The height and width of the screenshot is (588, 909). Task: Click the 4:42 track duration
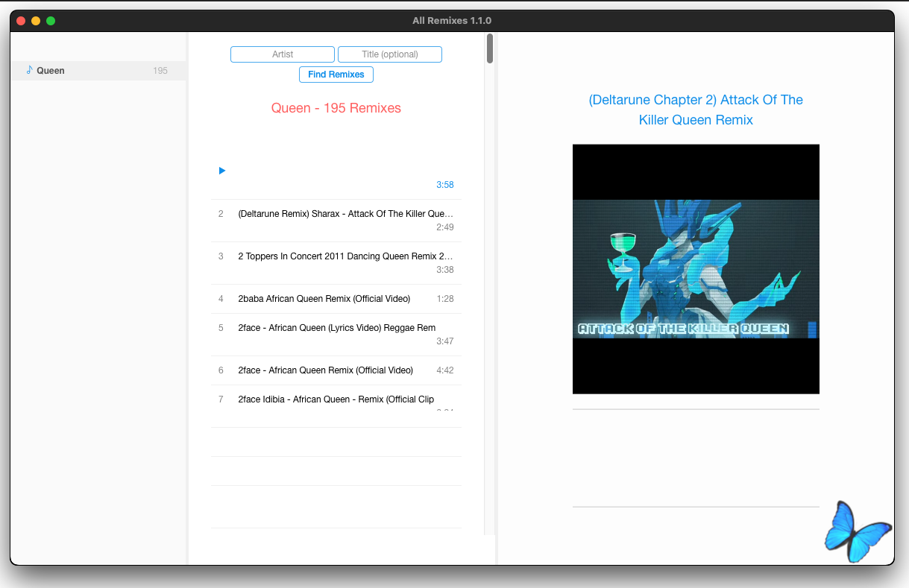click(x=445, y=370)
